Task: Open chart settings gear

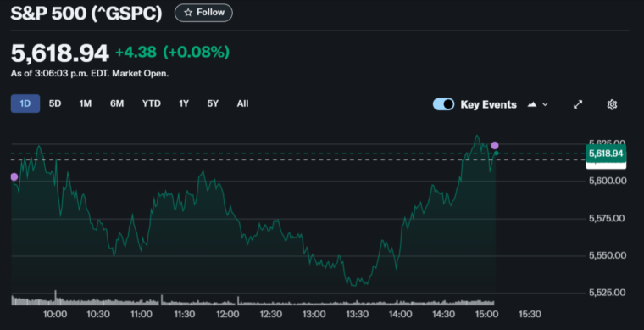Action: 612,104
